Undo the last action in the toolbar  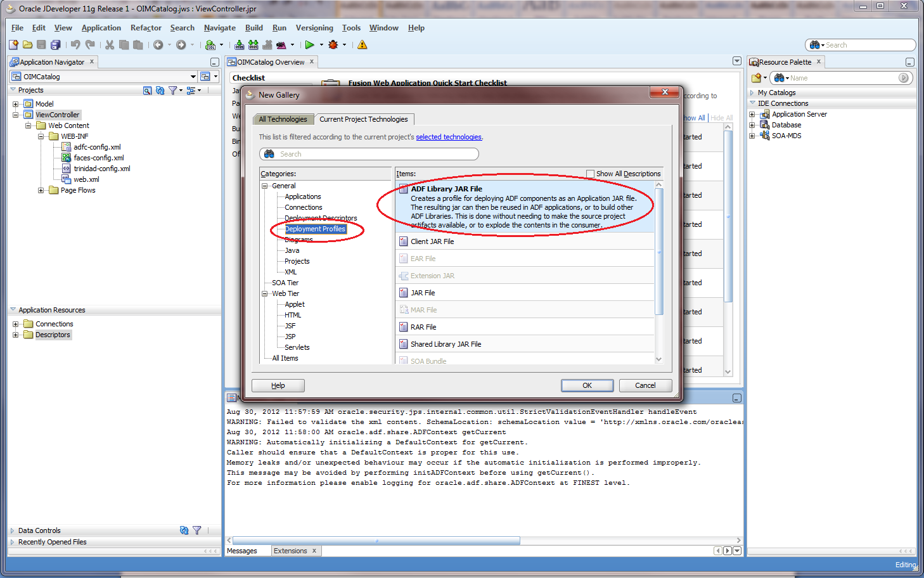pyautogui.click(x=76, y=44)
